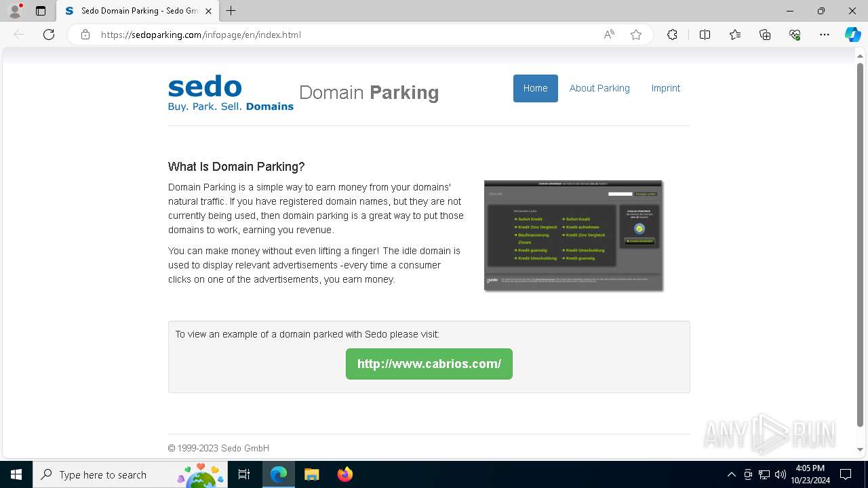Add this page to favorites star
Viewport: 868px width, 488px height.
click(x=636, y=35)
